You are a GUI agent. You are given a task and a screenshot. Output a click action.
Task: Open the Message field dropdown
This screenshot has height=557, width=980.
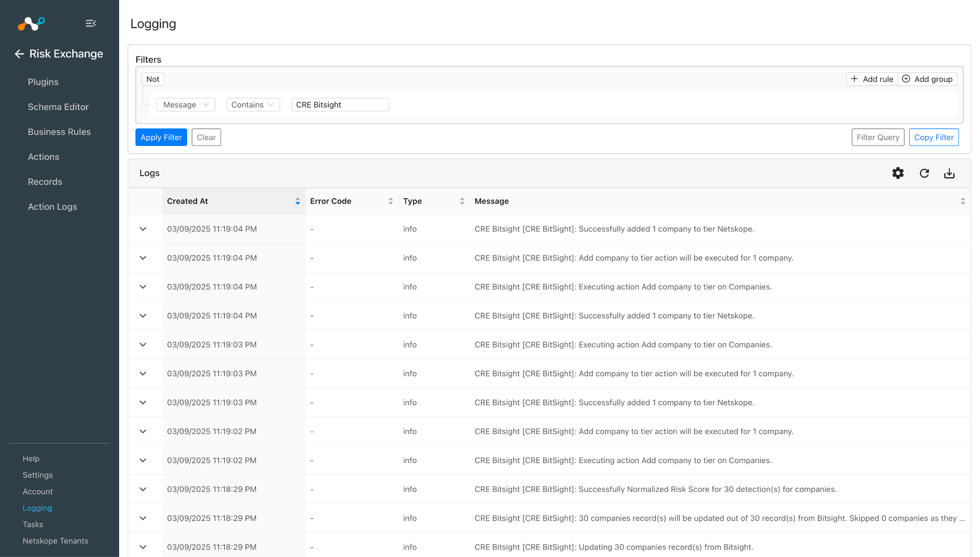186,105
